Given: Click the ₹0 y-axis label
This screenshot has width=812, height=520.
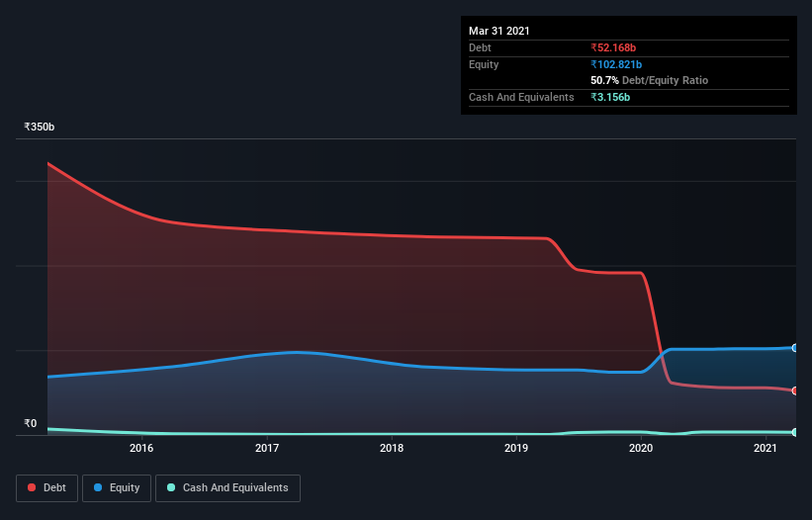Looking at the screenshot, I should pos(31,423).
